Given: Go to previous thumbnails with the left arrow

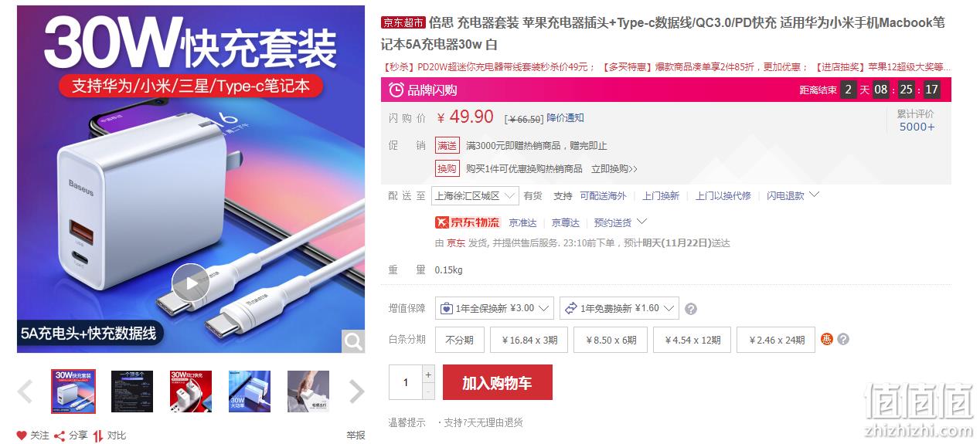Looking at the screenshot, I should tap(26, 391).
